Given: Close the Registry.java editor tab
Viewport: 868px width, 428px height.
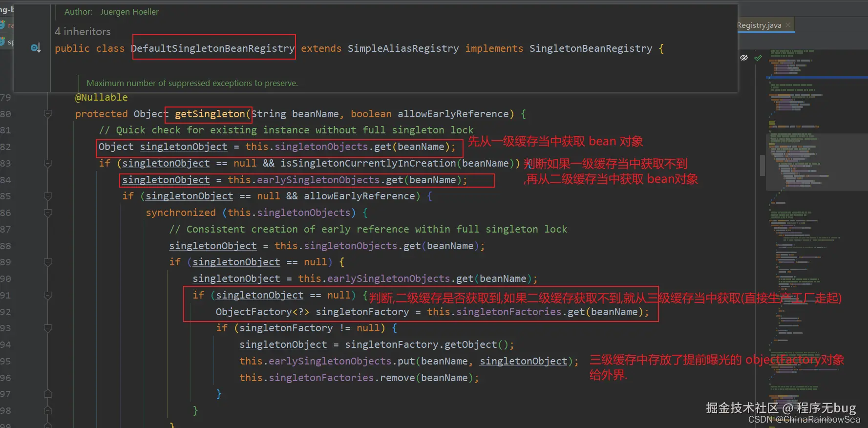Looking at the screenshot, I should click(788, 25).
